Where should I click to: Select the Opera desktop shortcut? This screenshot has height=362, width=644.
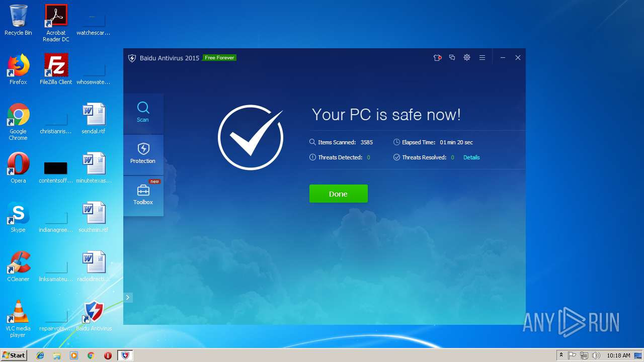coord(18,168)
